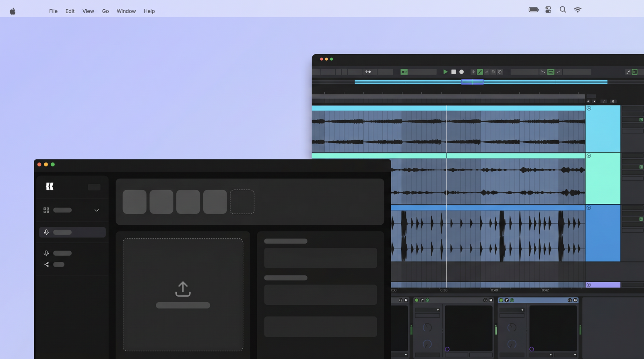644x359 pixels.
Task: Toggle play icon on mint green track header
Action: (x=589, y=156)
